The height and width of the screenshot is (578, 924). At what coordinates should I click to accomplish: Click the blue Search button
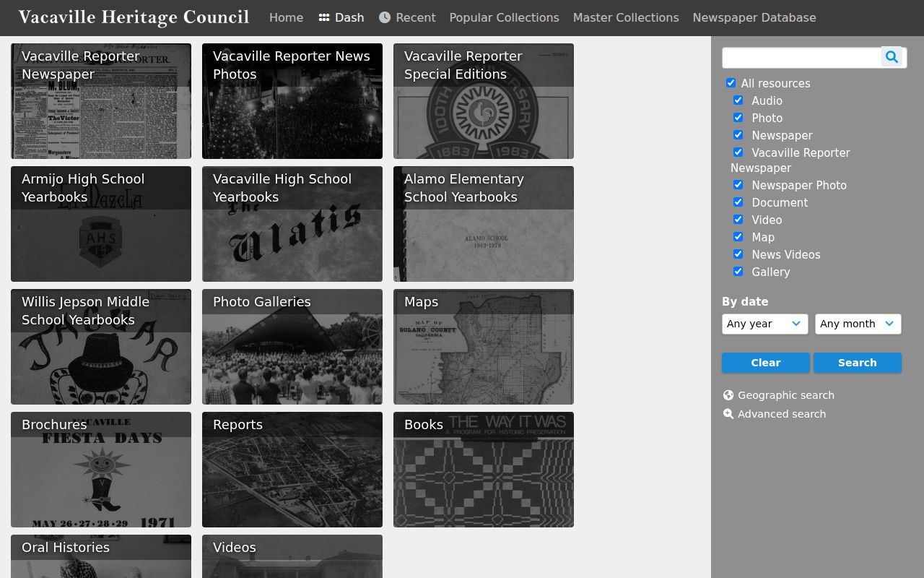(x=857, y=363)
